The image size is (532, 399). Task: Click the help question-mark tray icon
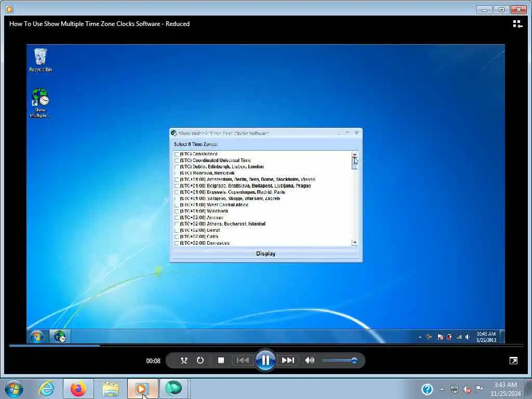pos(427,389)
